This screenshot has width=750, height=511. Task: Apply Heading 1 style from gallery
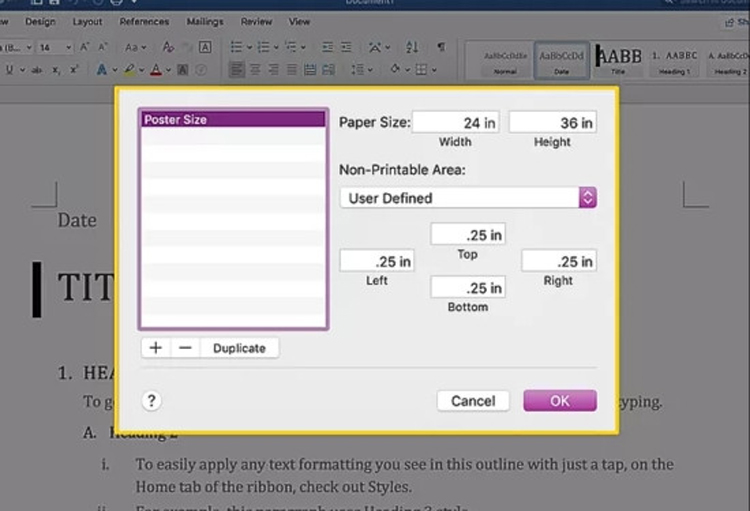[x=674, y=62]
